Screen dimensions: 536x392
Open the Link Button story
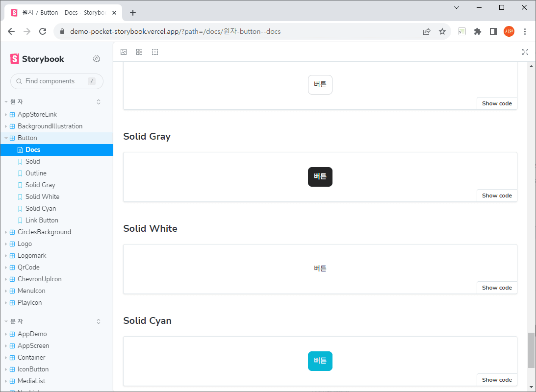coord(42,220)
